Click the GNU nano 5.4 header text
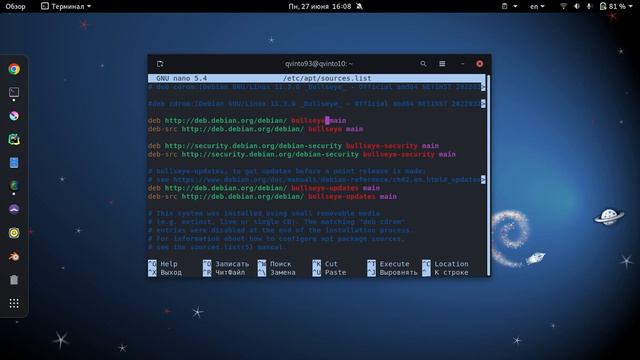This screenshot has height=360, width=640. 182,78
